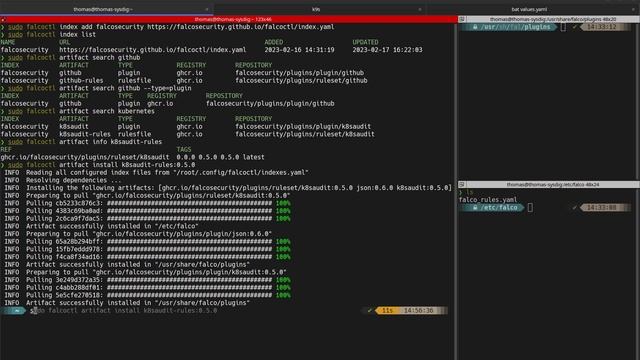The width and height of the screenshot is (640, 360).
Task: Click the 'artifact info k8saudit-rules' command
Action: pyautogui.click(x=110, y=142)
